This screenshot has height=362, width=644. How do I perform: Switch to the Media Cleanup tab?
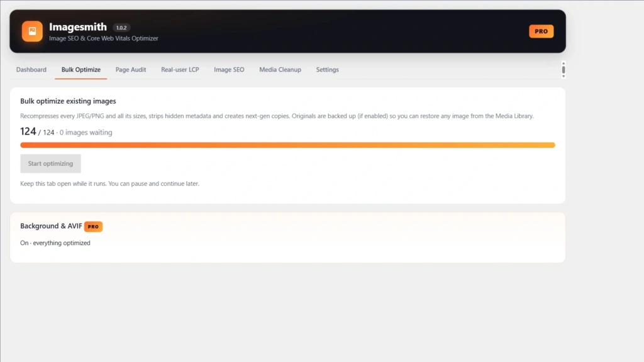(x=280, y=70)
